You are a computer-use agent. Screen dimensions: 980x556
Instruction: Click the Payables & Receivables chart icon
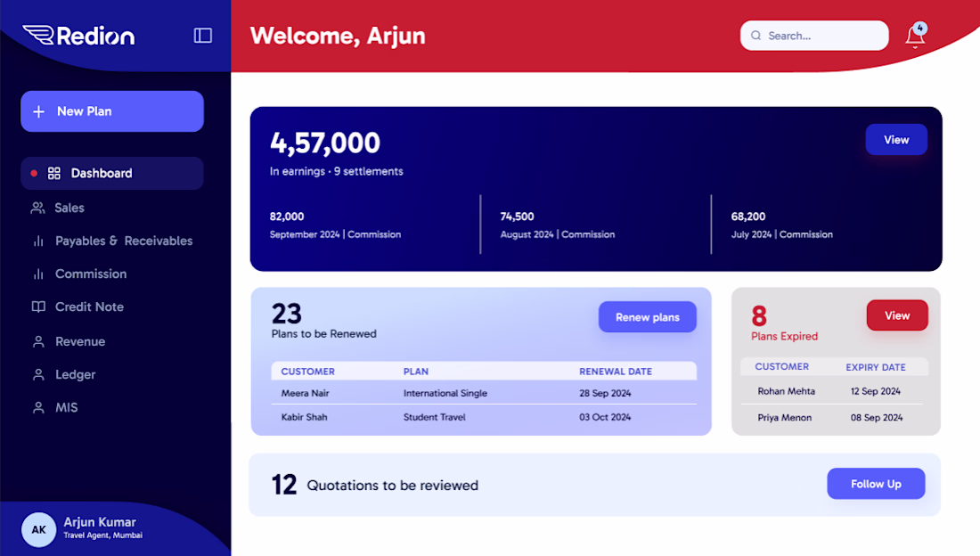click(38, 241)
